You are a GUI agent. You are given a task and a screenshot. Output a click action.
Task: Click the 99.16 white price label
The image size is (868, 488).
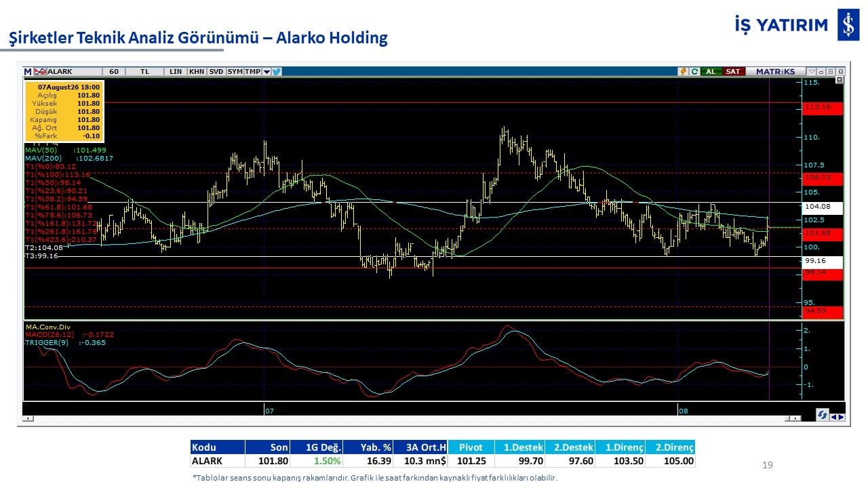(822, 261)
